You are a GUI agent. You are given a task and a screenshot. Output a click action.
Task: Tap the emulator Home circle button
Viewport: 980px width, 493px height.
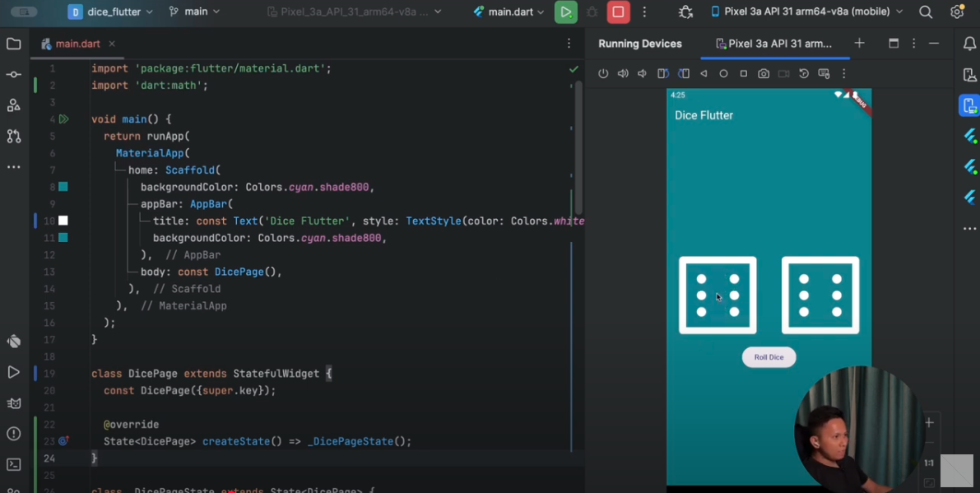click(724, 74)
